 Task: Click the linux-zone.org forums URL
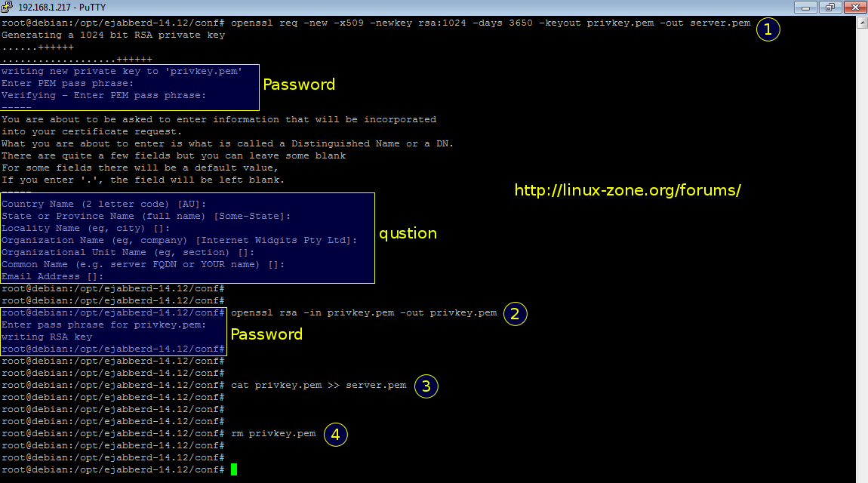point(627,190)
